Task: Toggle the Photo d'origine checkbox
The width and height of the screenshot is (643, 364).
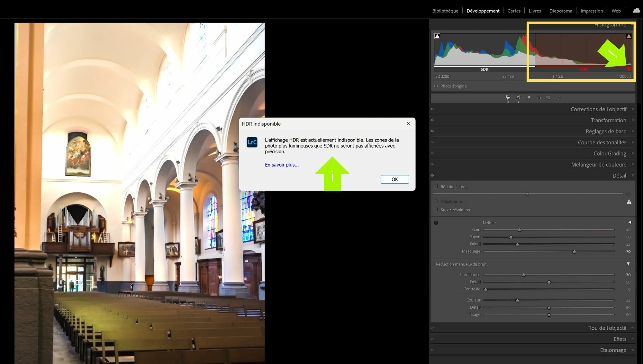Action: point(436,86)
